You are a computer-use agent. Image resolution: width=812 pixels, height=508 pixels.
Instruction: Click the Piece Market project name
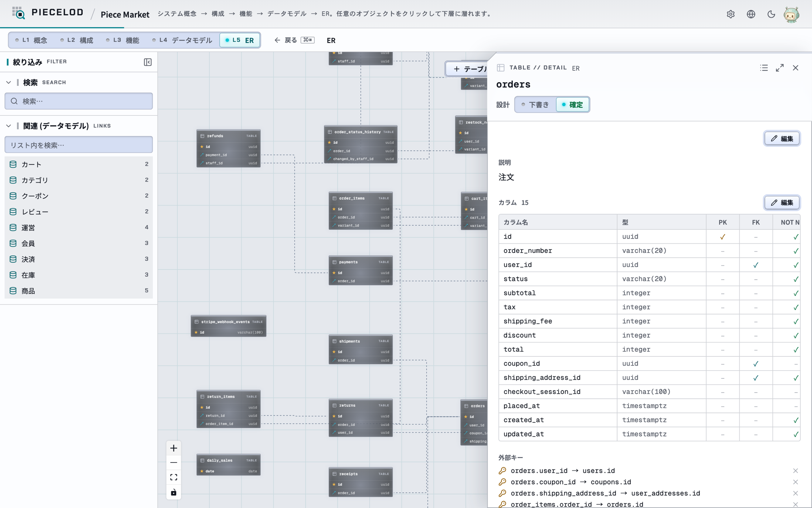(125, 15)
